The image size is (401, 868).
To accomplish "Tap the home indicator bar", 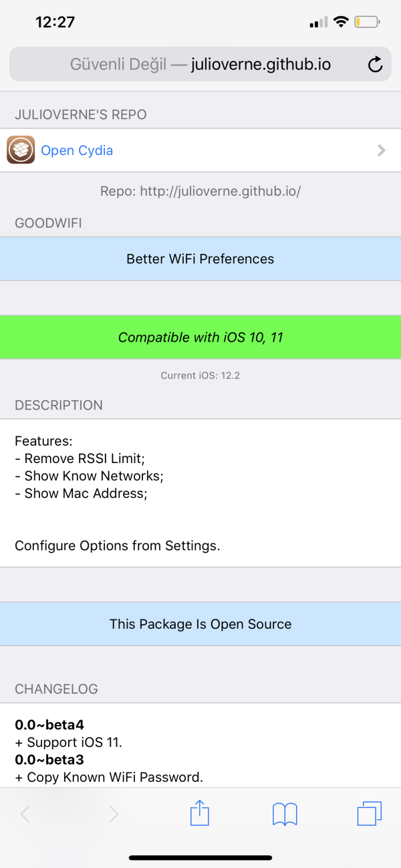I will coord(200,857).
